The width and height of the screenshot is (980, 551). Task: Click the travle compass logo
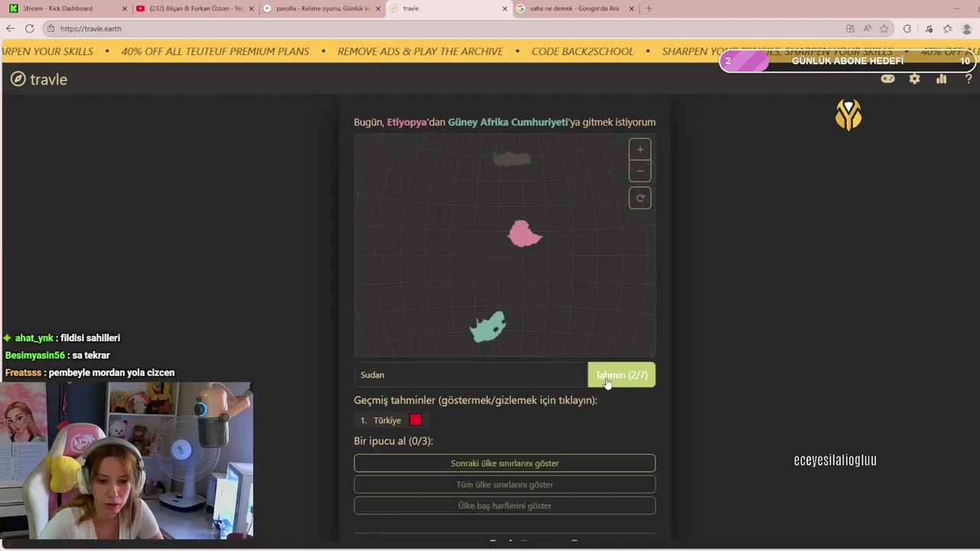[x=18, y=79]
